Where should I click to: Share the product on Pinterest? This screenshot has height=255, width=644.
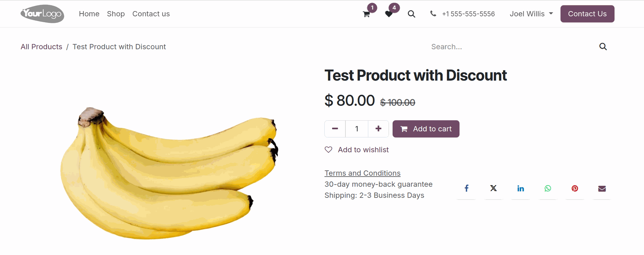coord(575,188)
